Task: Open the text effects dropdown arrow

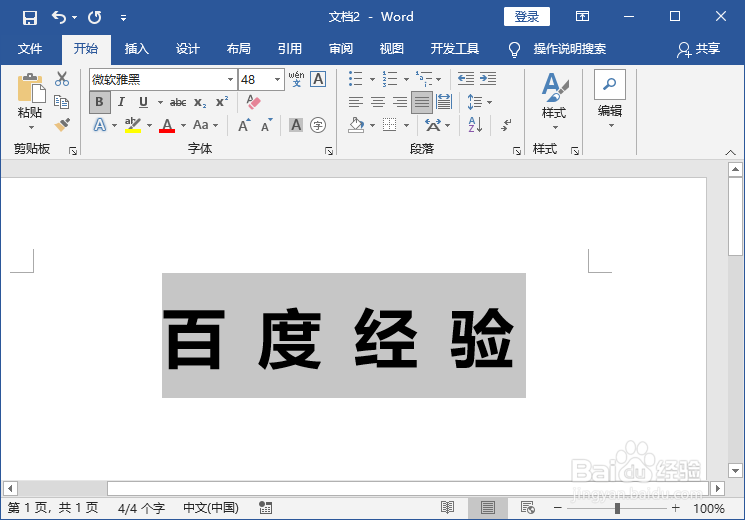Action: click(114, 125)
